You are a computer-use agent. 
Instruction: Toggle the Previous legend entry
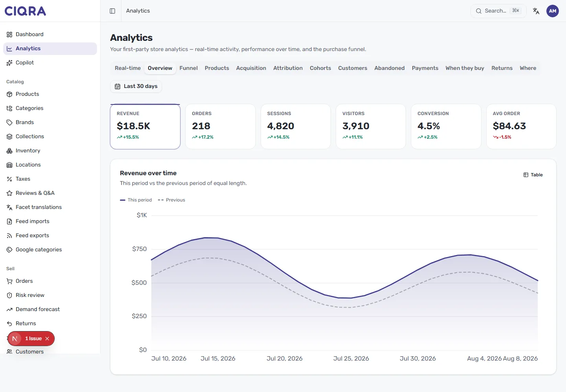click(171, 200)
